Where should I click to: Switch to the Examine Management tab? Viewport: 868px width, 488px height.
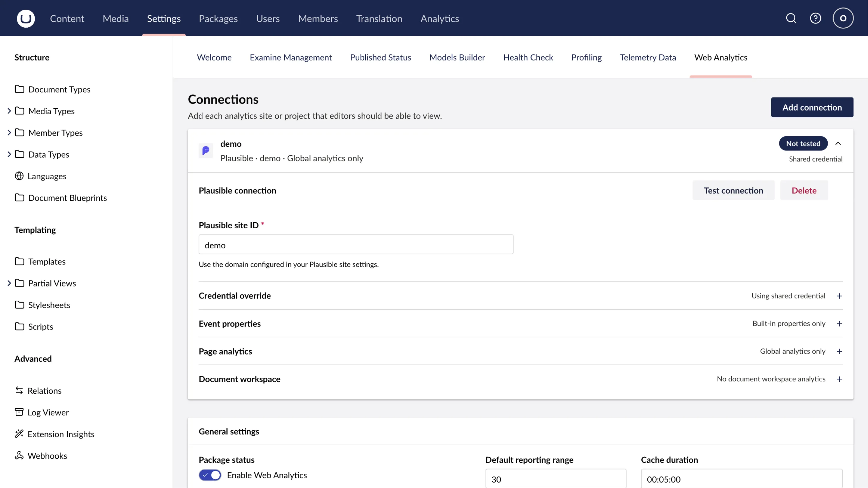click(x=291, y=57)
